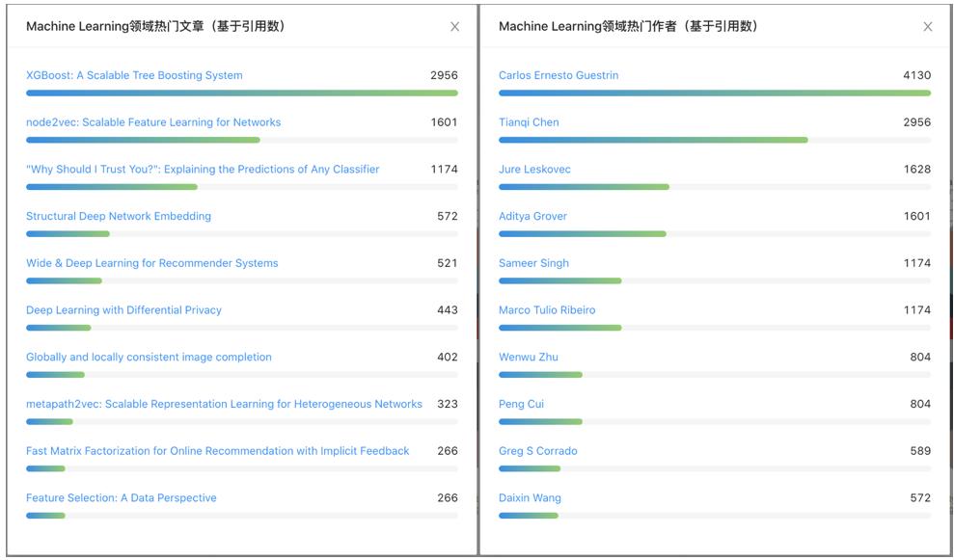Click the Machine Learning领域热门文章 panel title
The image size is (954, 560).
click(x=156, y=26)
